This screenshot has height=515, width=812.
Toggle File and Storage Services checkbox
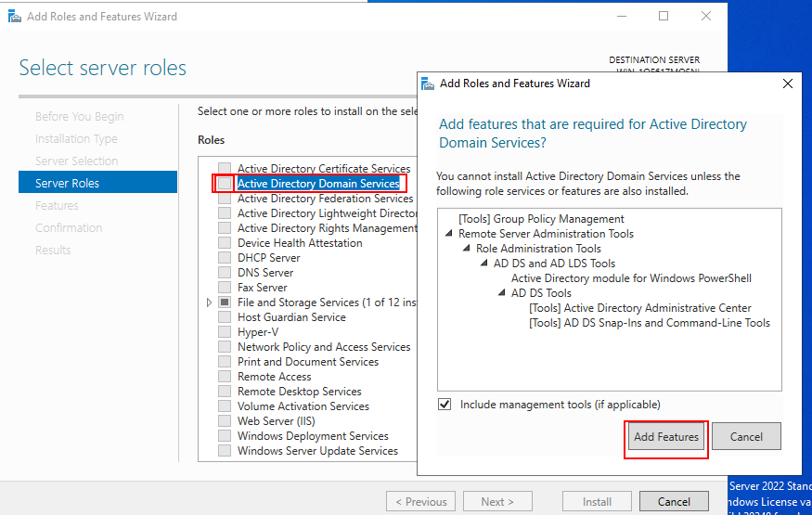pos(225,303)
